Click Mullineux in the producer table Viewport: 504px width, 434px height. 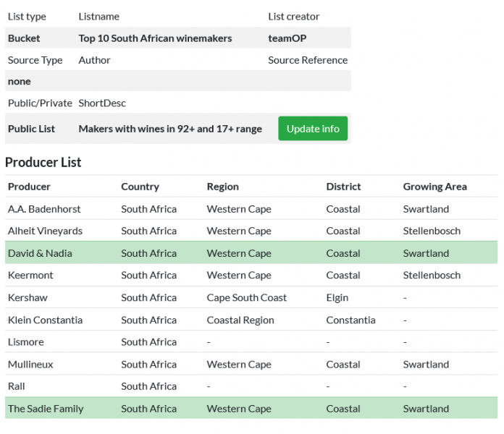30,364
